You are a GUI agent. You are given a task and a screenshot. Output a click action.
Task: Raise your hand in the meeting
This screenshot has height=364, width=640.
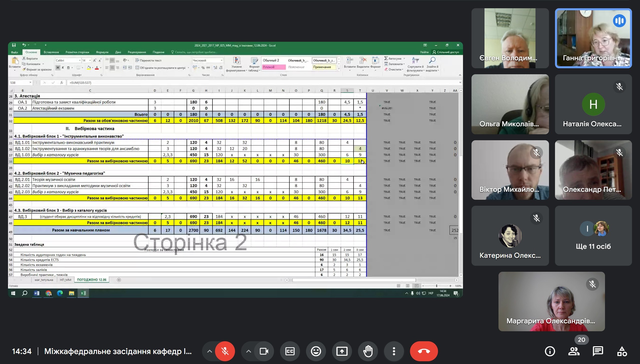(368, 351)
